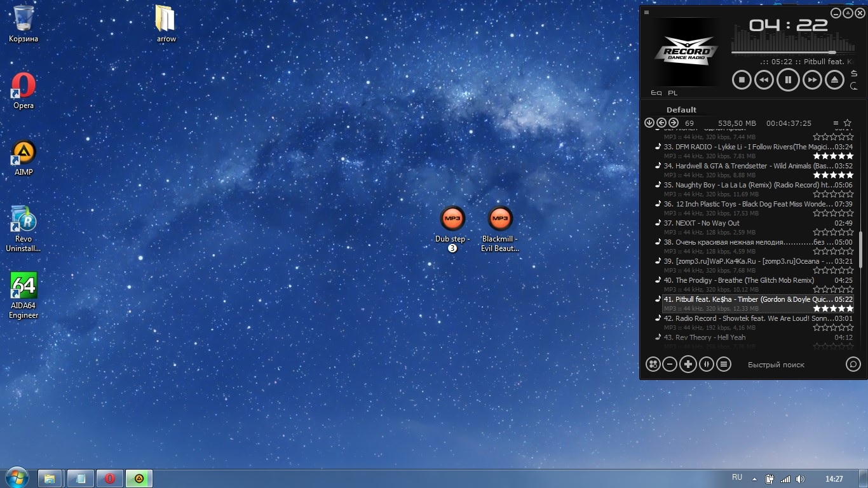Screen dimensions: 868x488
Task: Pause the current track
Action: point(788,79)
